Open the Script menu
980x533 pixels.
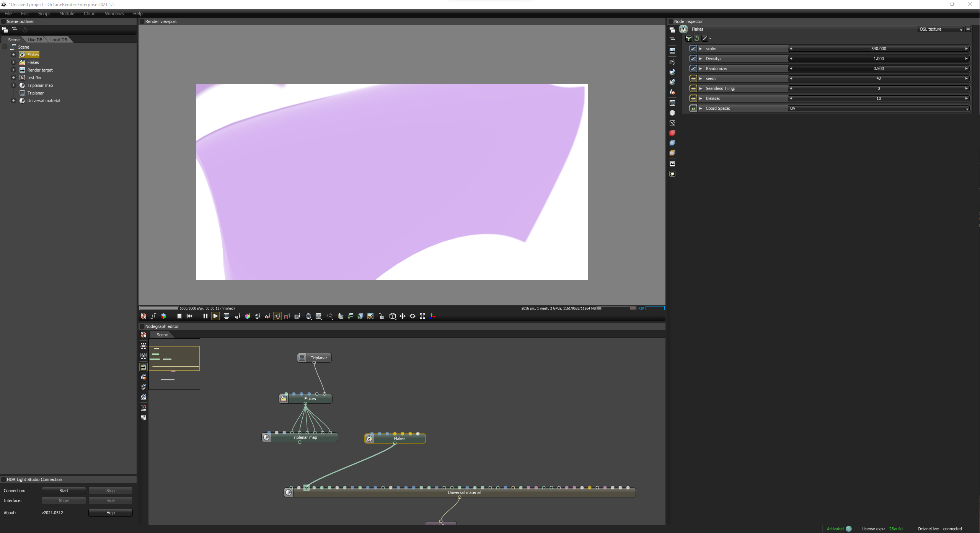44,13
